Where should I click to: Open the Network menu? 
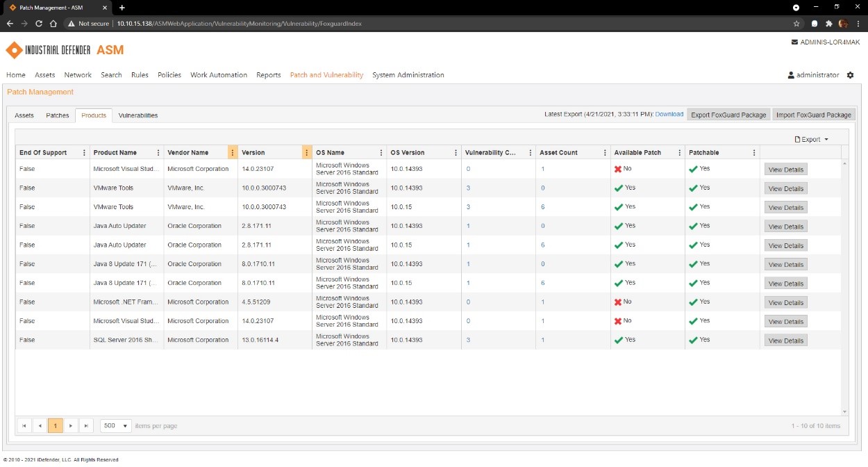point(78,75)
